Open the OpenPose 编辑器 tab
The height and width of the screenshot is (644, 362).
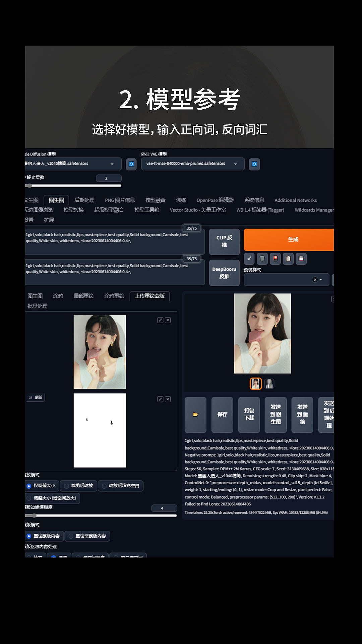coord(215,200)
